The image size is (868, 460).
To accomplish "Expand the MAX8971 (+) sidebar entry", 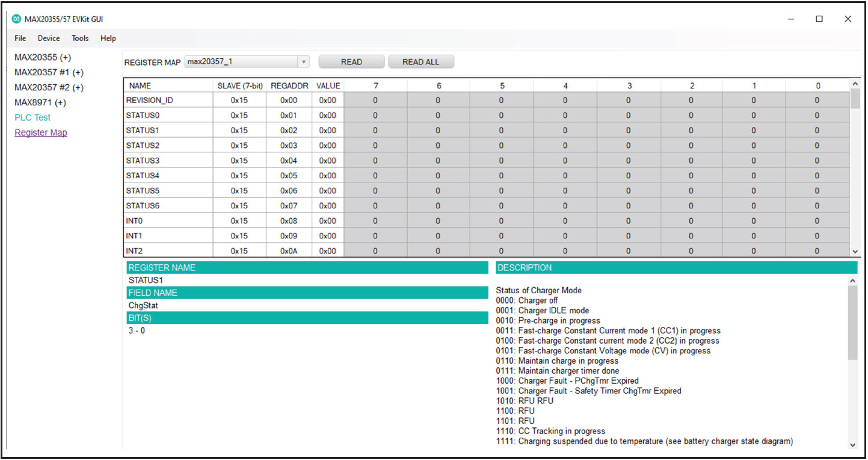I will [x=40, y=102].
